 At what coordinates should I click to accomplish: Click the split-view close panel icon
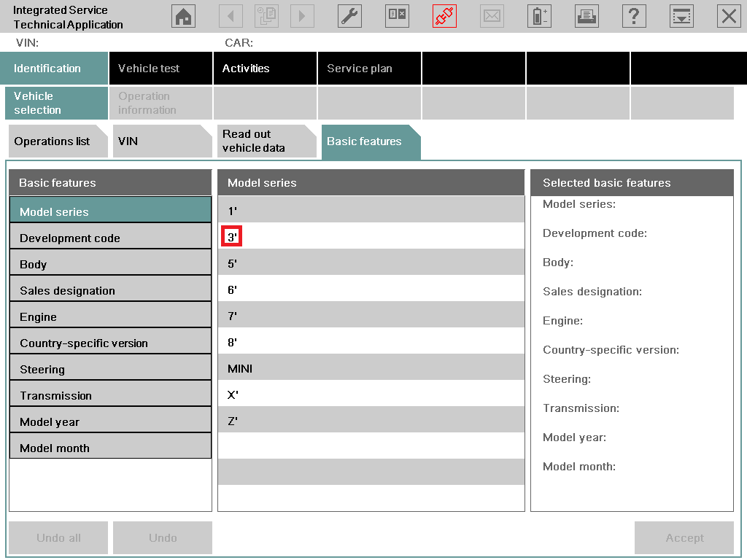397,16
